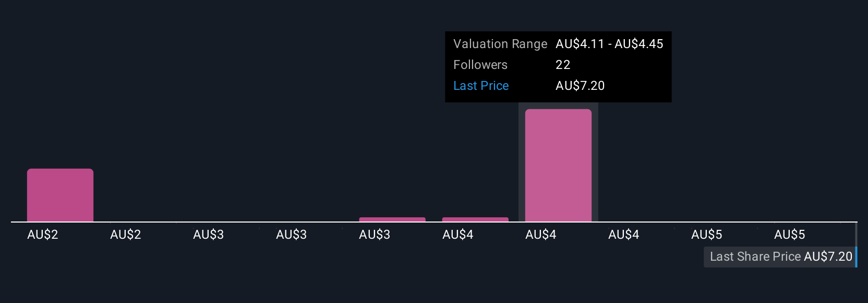Open the Last Price link in the tooltip
This screenshot has width=868, height=303.
pos(481,86)
